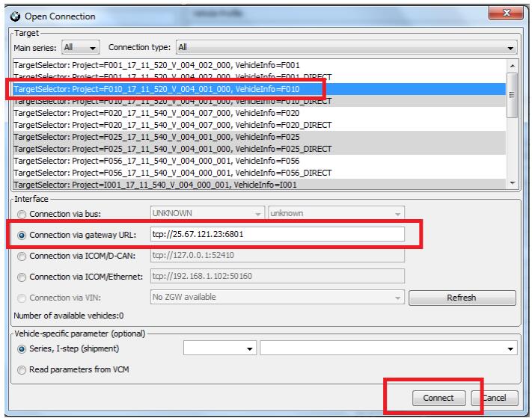Select the F001 target row without DIRECT
Image resolution: width=532 pixels, height=418 pixels.
pyautogui.click(x=259, y=65)
